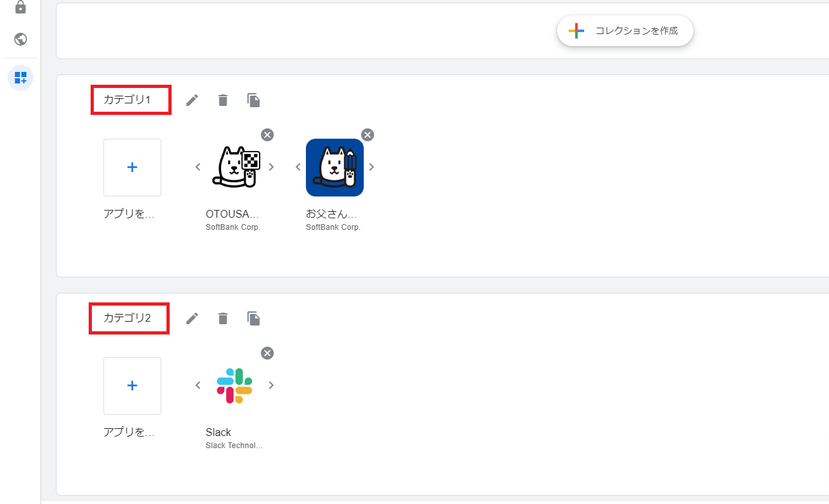Edit カテゴリ1 name with pencil icon
The height and width of the screenshot is (504, 829).
coord(192,100)
